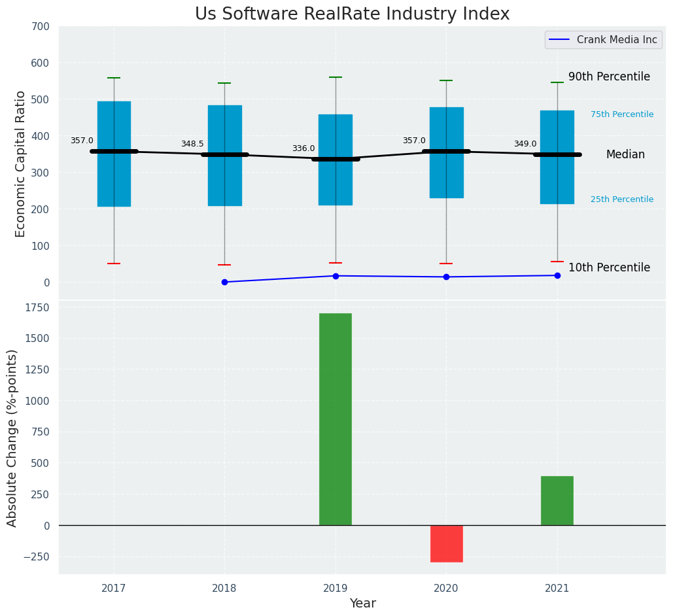
Task: Select the green 2019 absolute change bar
Action: click(336, 419)
